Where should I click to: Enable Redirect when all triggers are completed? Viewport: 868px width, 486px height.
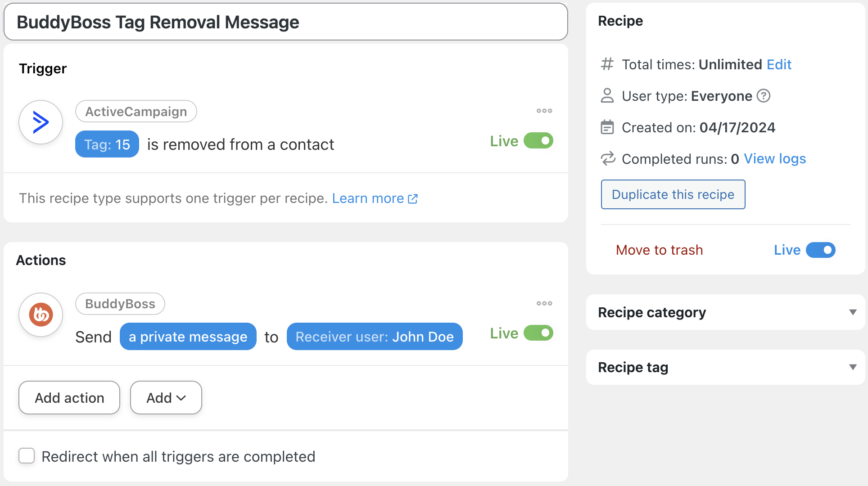[x=27, y=456]
